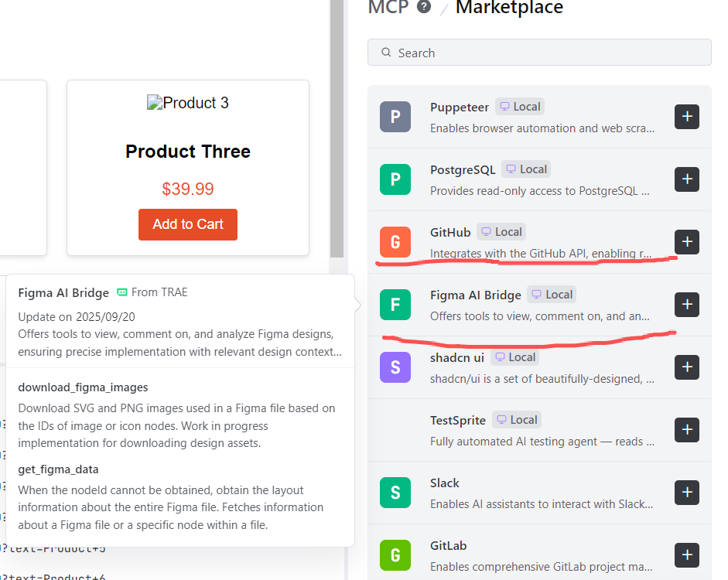Click the Add to Cart button

point(187,224)
